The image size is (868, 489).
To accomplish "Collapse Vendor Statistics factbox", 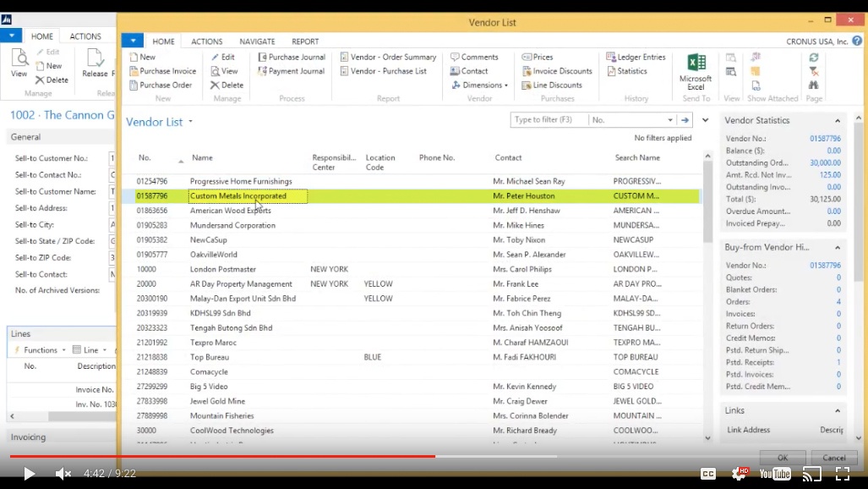I will [838, 121].
